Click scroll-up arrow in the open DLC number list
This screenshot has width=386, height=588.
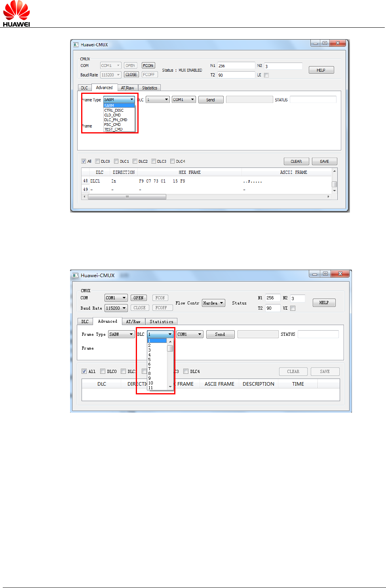pos(170,341)
